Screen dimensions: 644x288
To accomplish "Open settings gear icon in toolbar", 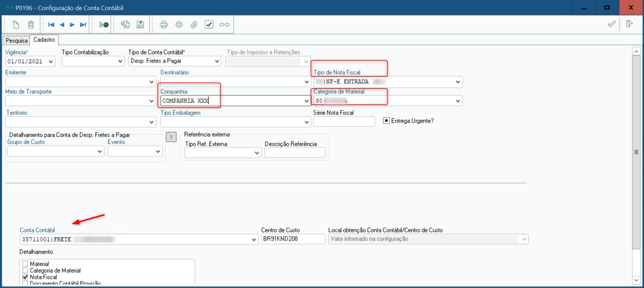I will [x=179, y=25].
